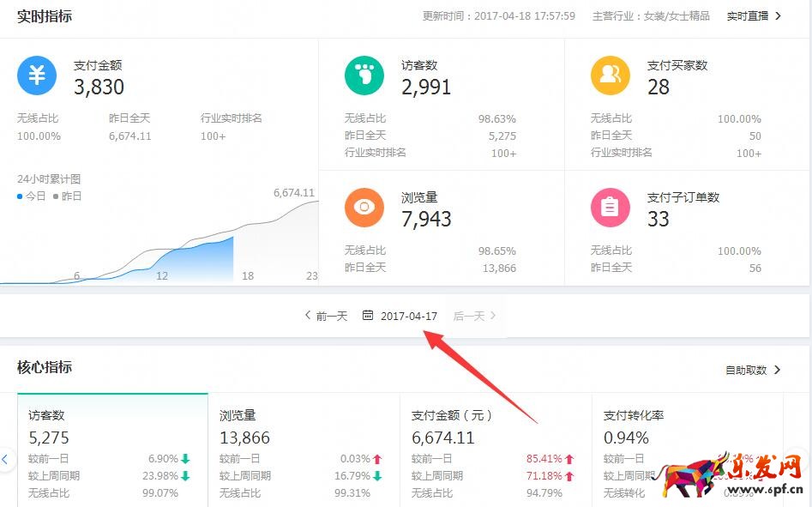The height and width of the screenshot is (507, 812).
Task: Click the yellow 支付买家数 people icon
Action: tap(611, 75)
